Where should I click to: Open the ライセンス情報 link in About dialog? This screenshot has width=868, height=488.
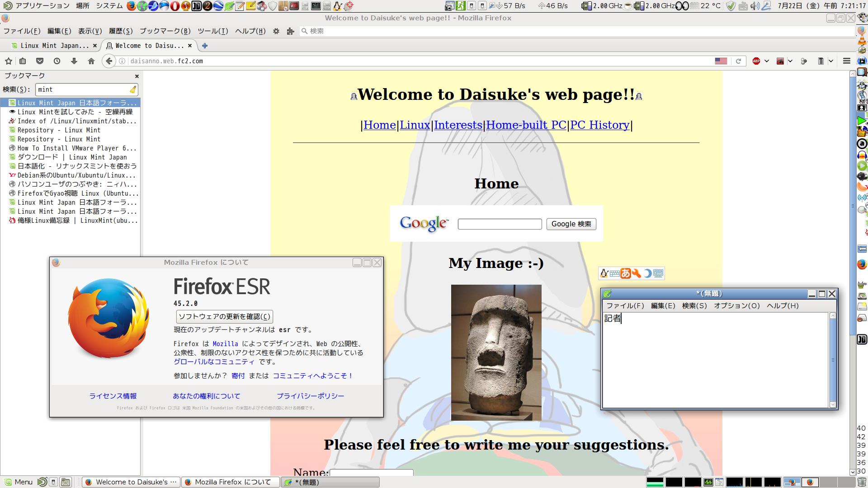[113, 396]
